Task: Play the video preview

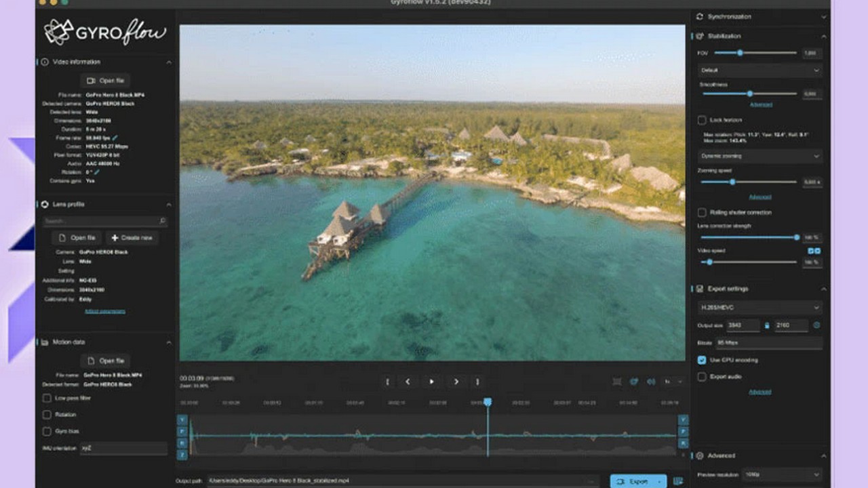Action: (431, 382)
